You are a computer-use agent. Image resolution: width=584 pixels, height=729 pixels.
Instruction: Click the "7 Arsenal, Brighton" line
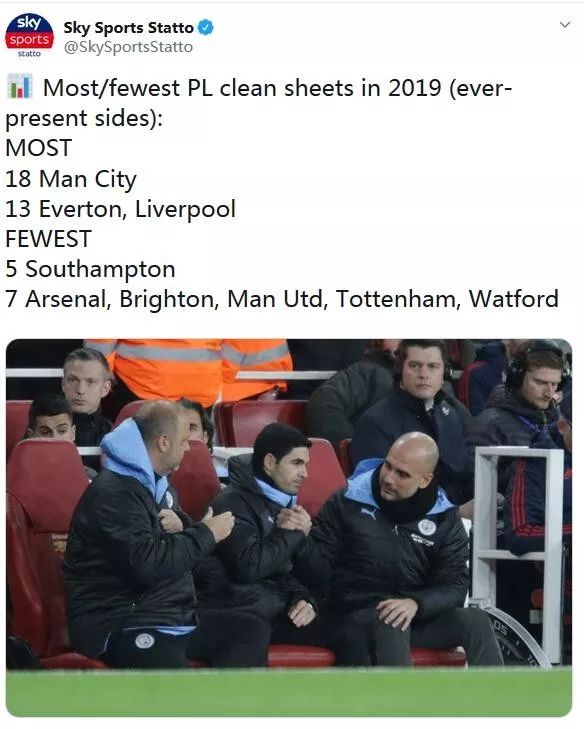[x=282, y=299]
